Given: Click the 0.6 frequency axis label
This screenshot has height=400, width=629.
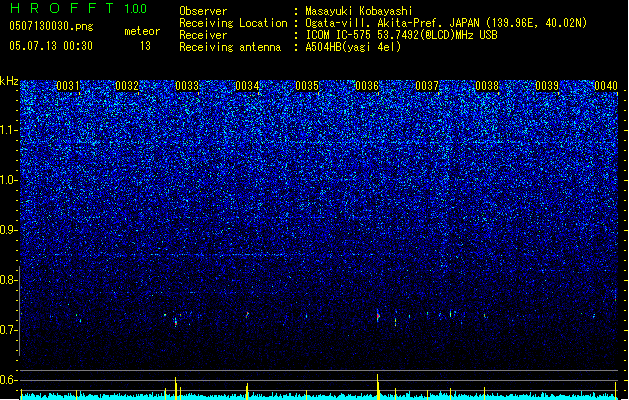Looking at the screenshot, I should [x=8, y=380].
